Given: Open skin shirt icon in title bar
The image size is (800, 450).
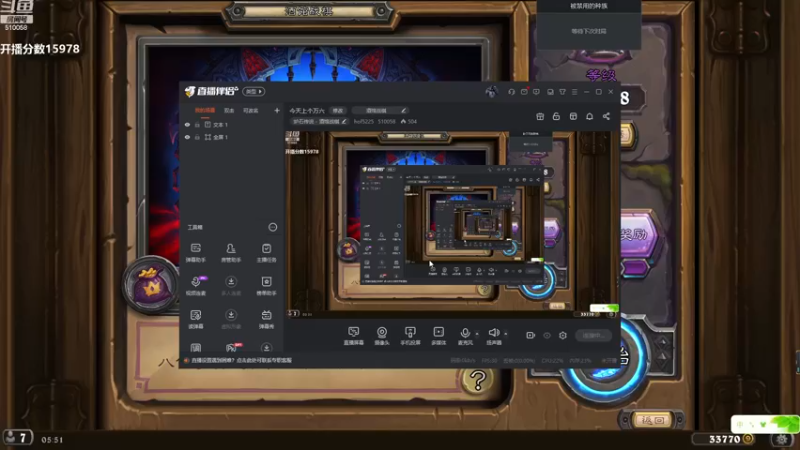Looking at the screenshot, I should (562, 92).
